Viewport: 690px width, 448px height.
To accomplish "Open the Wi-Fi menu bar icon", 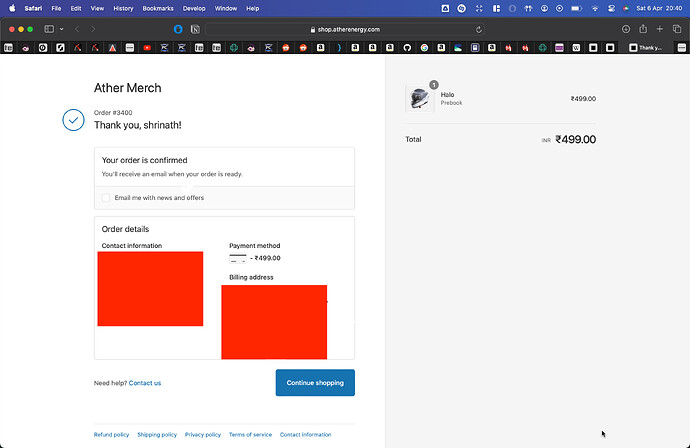I will pyautogui.click(x=595, y=8).
